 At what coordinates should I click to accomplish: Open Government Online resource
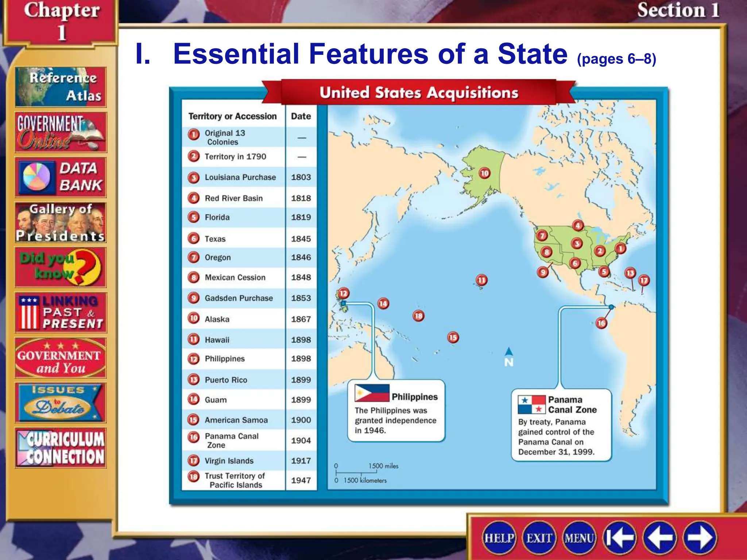[61, 132]
